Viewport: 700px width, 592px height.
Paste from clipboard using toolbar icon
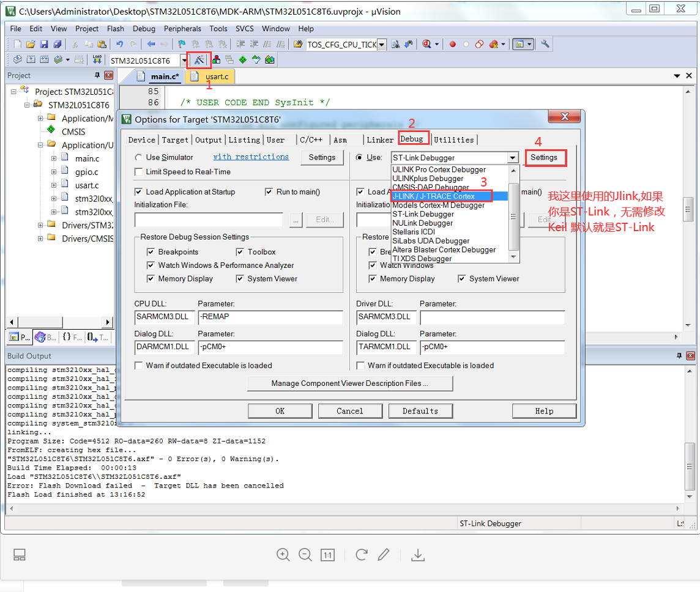102,44
